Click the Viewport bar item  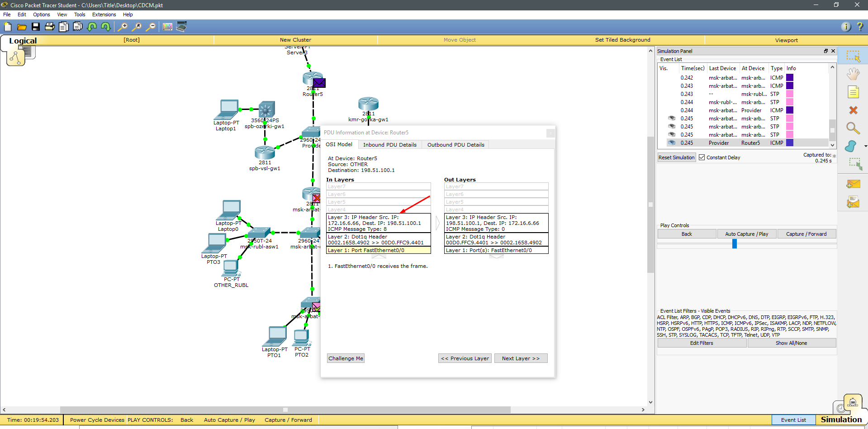(786, 40)
